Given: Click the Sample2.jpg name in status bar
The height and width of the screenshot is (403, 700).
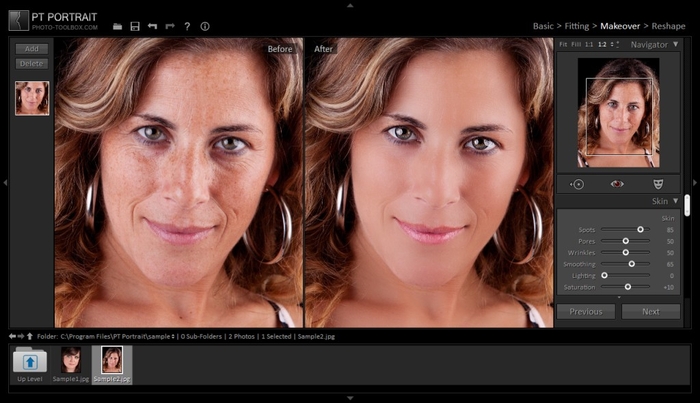Looking at the screenshot, I should coord(316,337).
